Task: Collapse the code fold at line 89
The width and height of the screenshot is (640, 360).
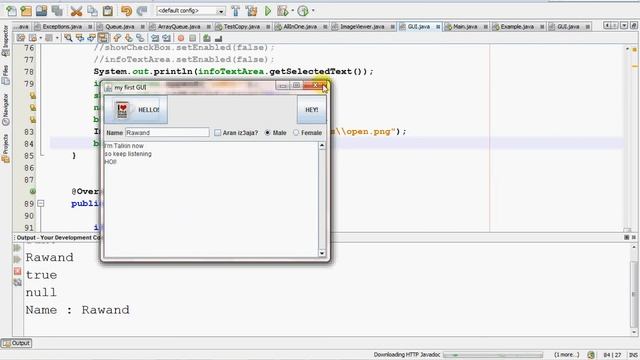Action: 41,203
